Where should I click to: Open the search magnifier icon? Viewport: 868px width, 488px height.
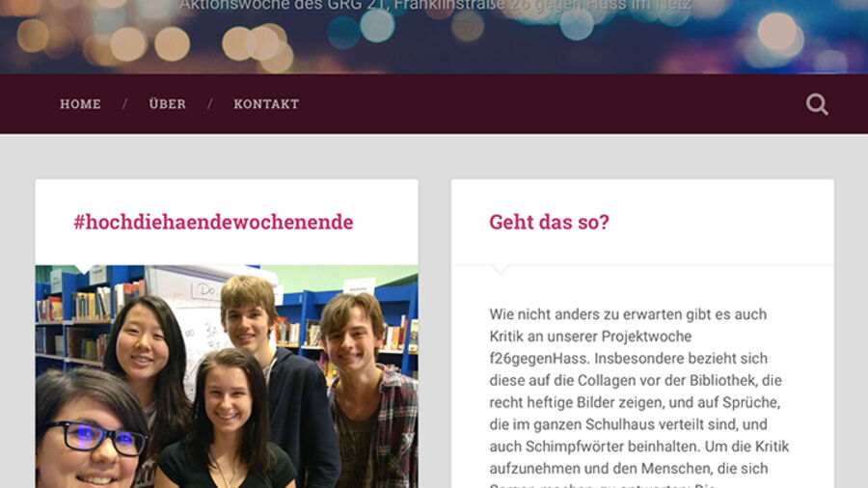(817, 104)
